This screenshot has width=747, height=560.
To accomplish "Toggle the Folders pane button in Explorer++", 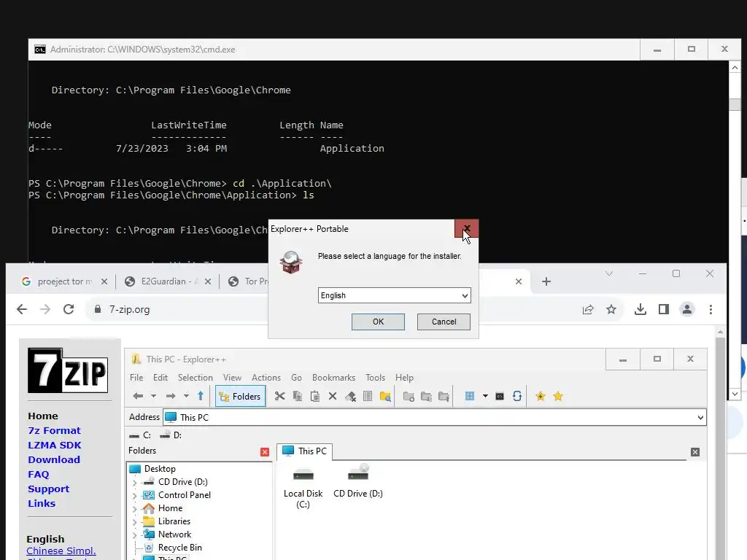I will (240, 396).
